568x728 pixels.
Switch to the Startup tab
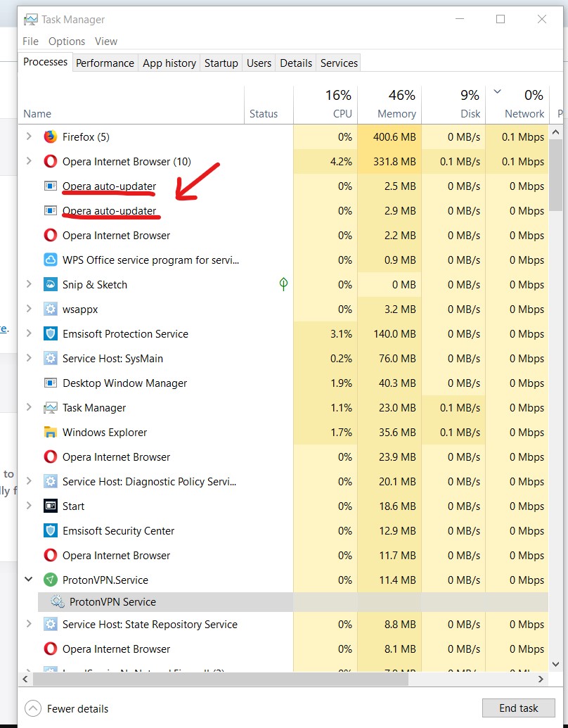click(x=221, y=63)
